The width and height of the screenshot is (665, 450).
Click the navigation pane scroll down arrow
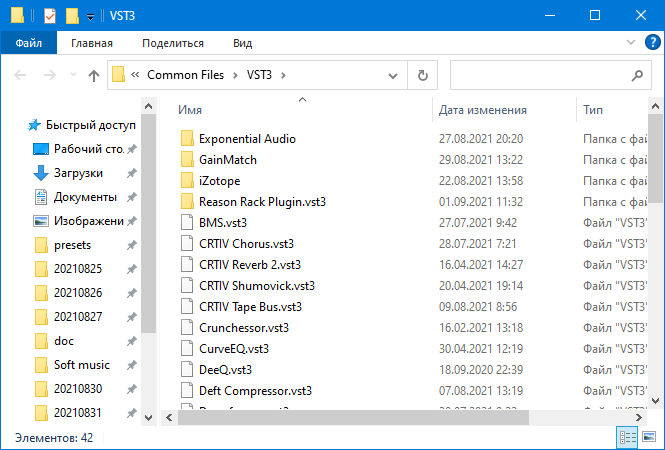click(x=148, y=418)
